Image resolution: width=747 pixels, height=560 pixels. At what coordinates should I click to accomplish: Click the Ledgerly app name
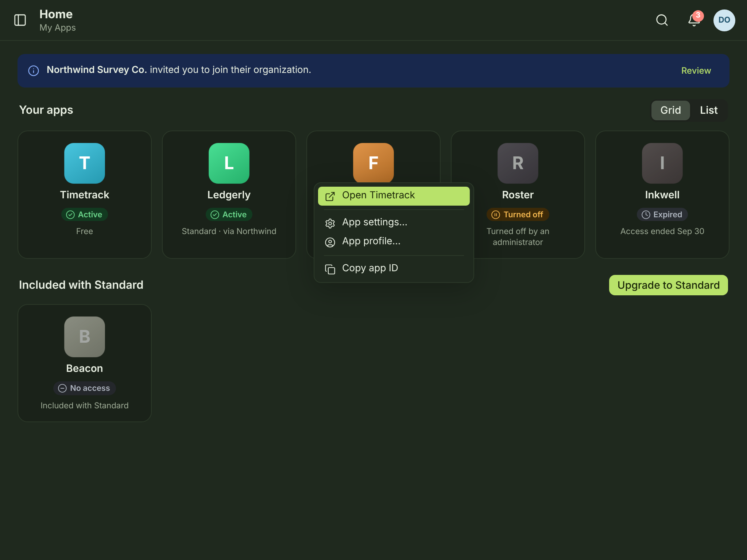229,195
